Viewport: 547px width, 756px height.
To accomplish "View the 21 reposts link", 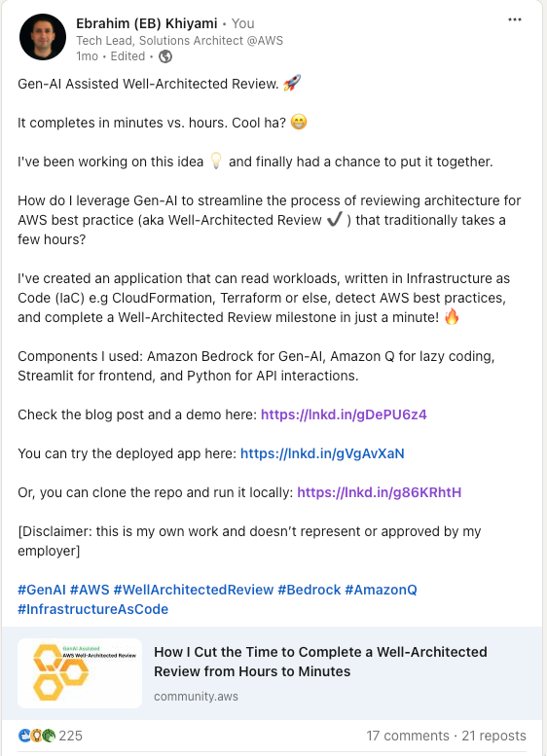I will (493, 736).
